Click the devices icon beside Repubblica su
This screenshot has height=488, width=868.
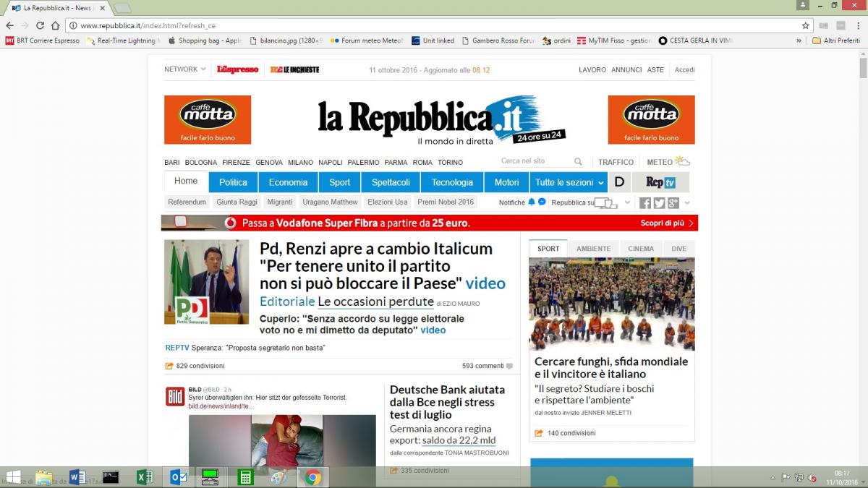[x=606, y=204]
